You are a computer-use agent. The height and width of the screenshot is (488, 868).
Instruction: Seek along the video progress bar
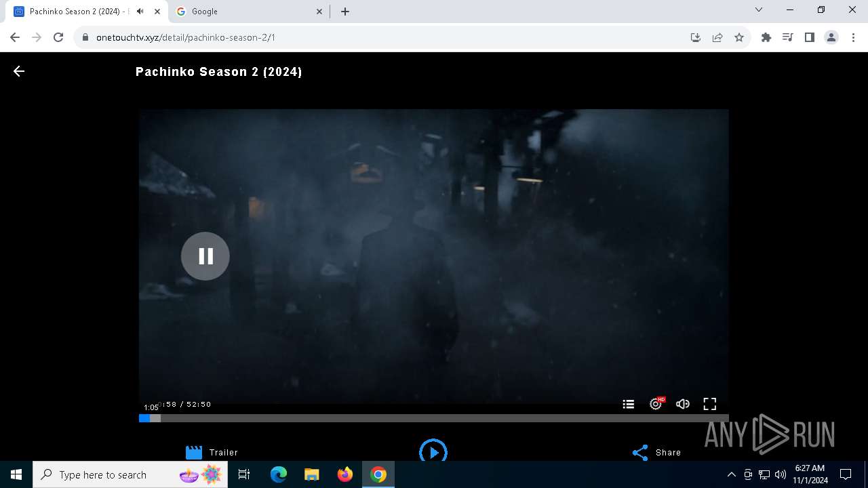click(x=434, y=418)
